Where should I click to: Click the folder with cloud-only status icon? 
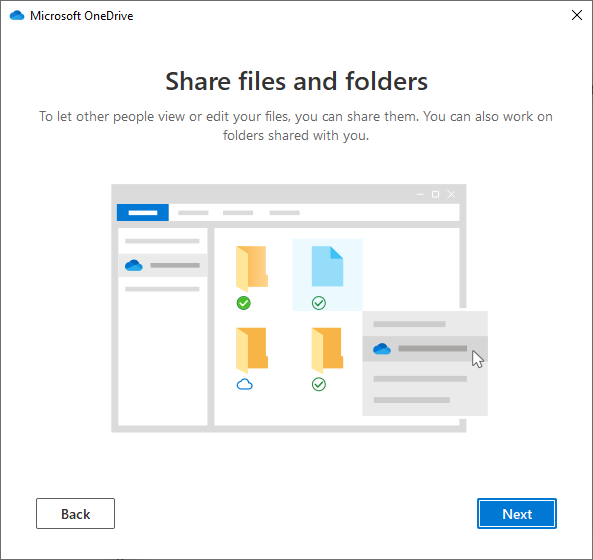(x=252, y=349)
